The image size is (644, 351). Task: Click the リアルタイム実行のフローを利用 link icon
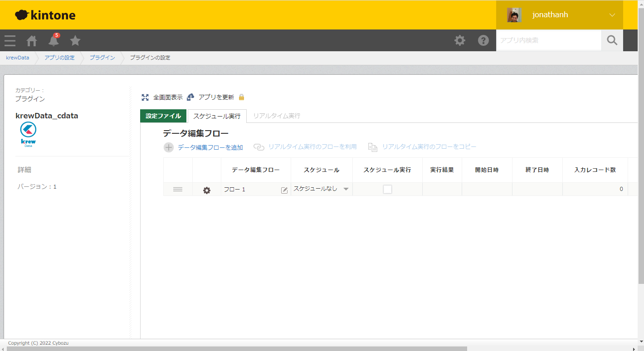(x=259, y=147)
